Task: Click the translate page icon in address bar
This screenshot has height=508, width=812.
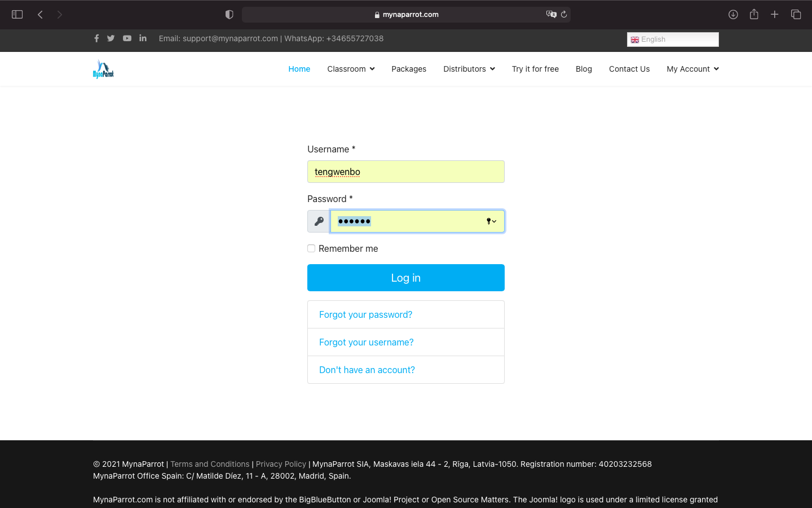Action: [551, 15]
